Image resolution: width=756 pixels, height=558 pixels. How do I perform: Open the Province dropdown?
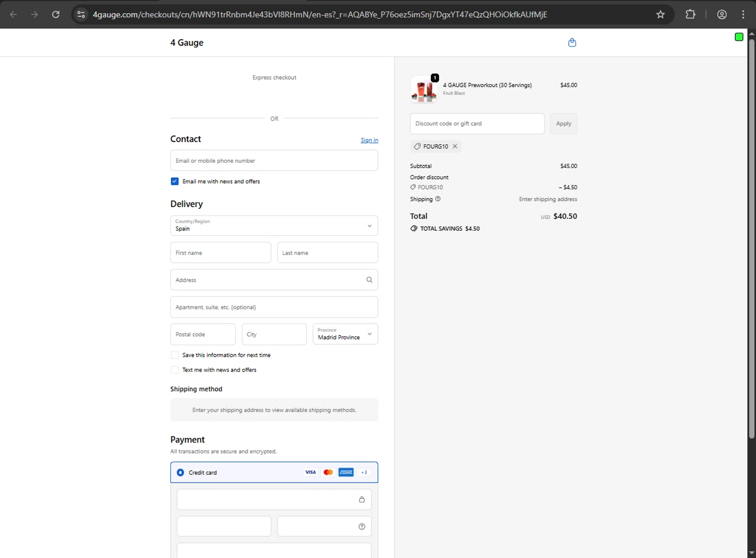[x=345, y=334]
